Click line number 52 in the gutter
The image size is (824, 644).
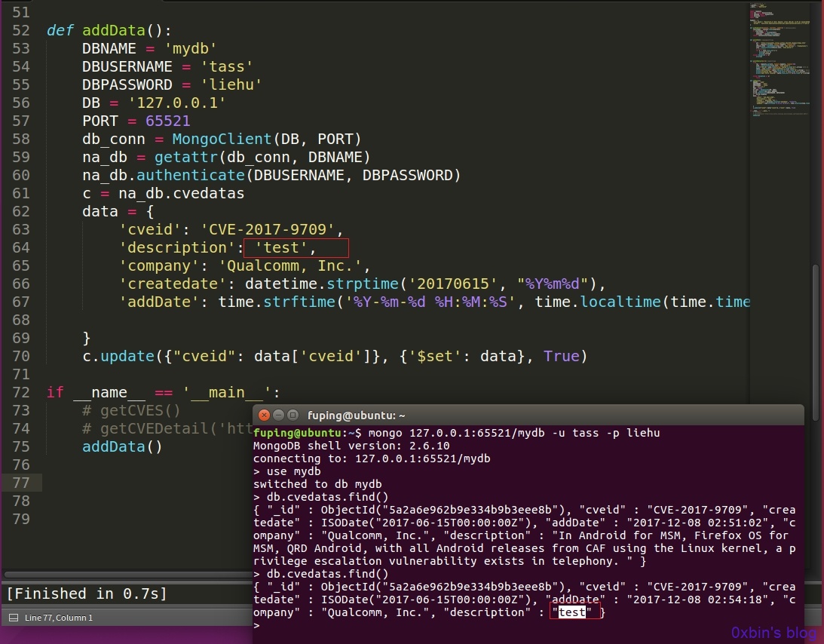(21, 30)
